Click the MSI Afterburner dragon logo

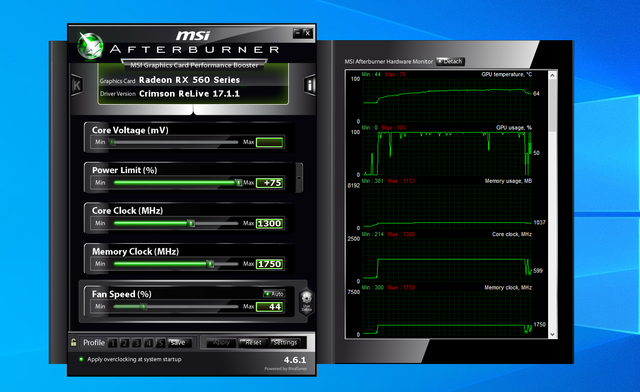[x=91, y=46]
